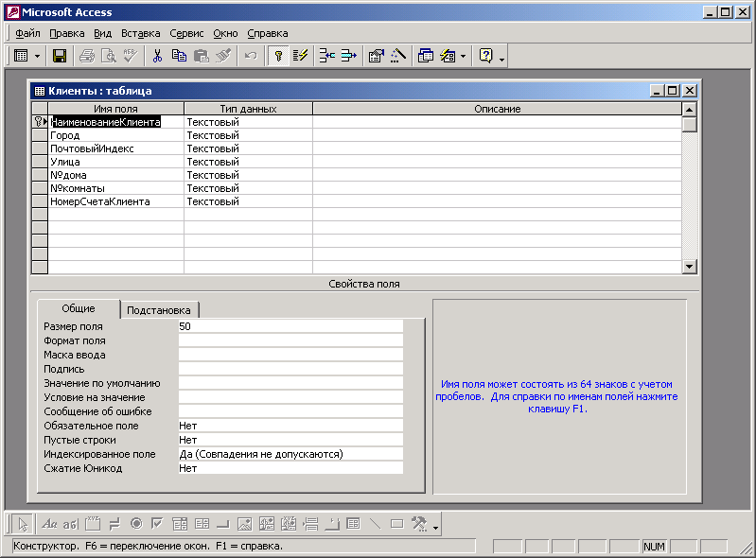Select the НомерСчетаКлиента field name cell

coord(115,201)
